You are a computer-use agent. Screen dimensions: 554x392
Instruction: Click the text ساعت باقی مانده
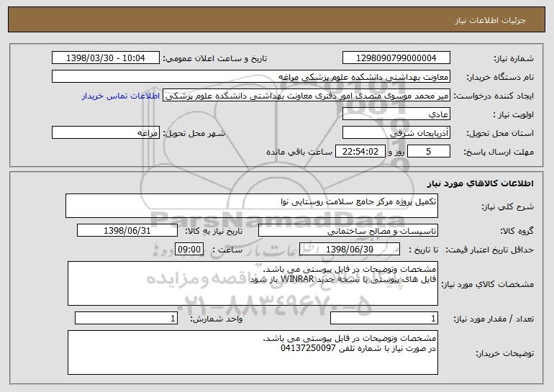[x=299, y=152]
